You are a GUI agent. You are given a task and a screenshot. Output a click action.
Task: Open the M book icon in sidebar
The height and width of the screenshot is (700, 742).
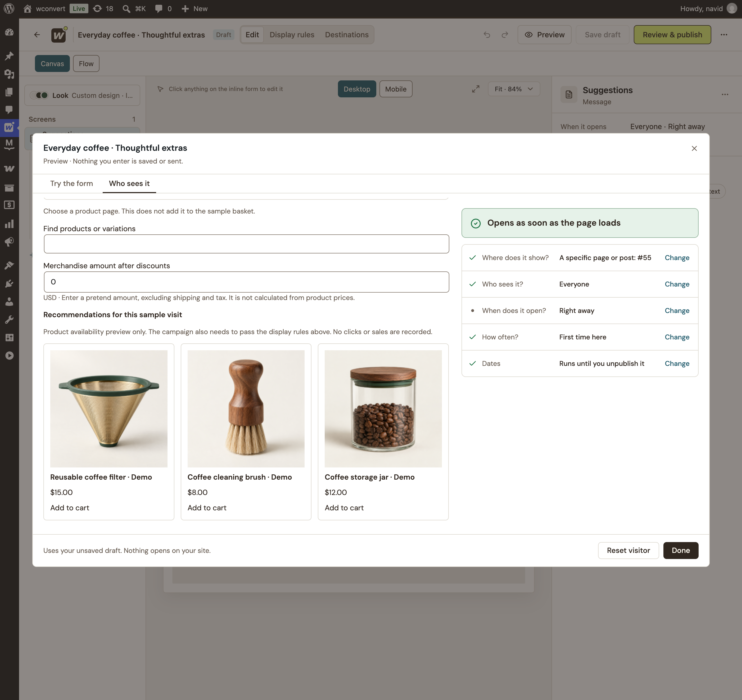9,145
